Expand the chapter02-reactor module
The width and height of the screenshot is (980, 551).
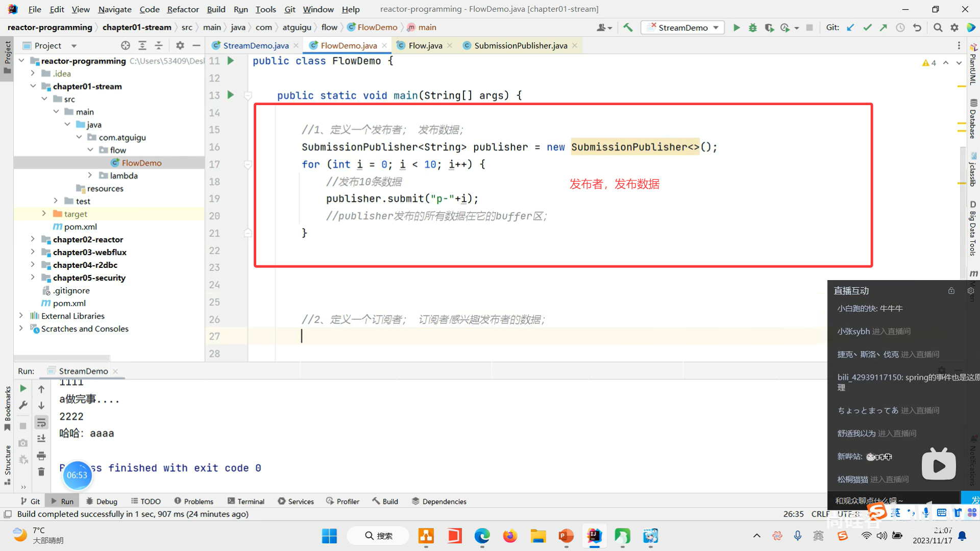click(33, 239)
